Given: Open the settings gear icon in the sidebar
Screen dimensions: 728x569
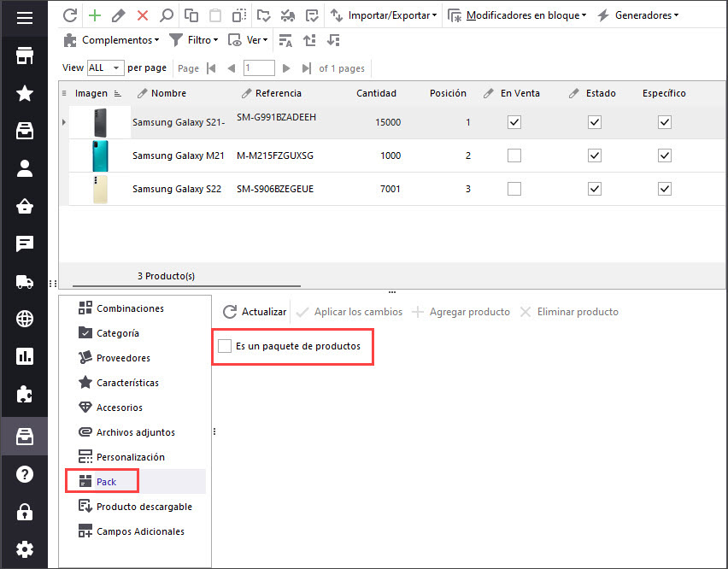Looking at the screenshot, I should tap(25, 549).
